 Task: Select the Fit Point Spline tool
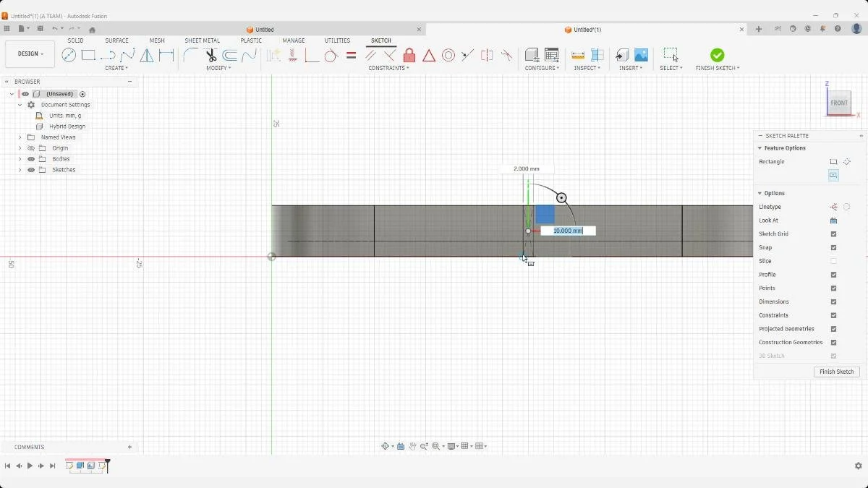pyautogui.click(x=127, y=55)
